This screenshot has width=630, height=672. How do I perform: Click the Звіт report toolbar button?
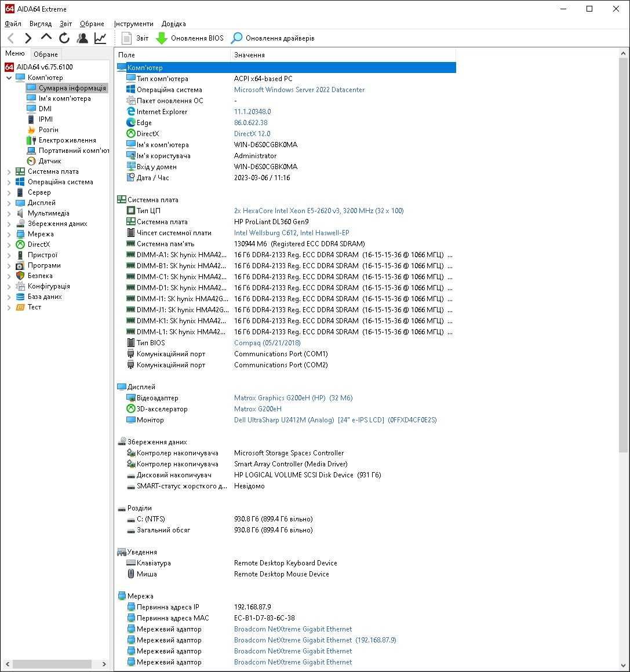[134, 38]
